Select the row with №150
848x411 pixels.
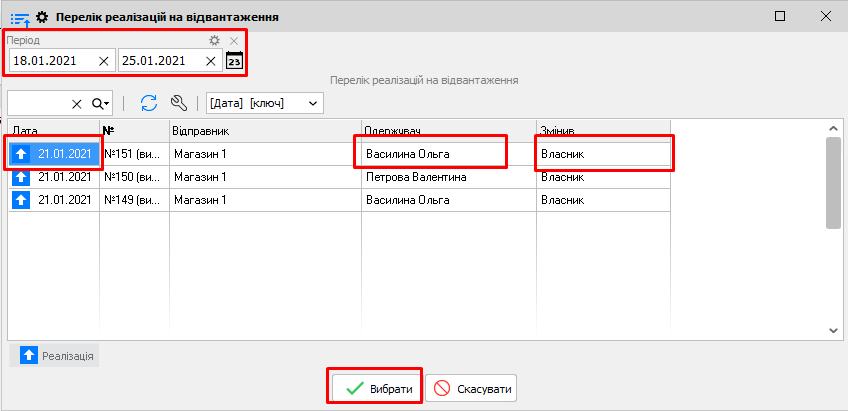click(131, 177)
